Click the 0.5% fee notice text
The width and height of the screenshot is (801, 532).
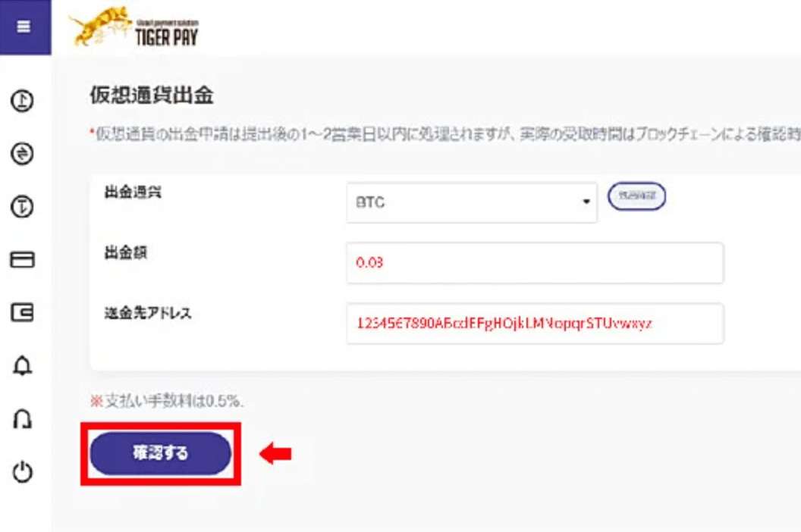click(167, 402)
